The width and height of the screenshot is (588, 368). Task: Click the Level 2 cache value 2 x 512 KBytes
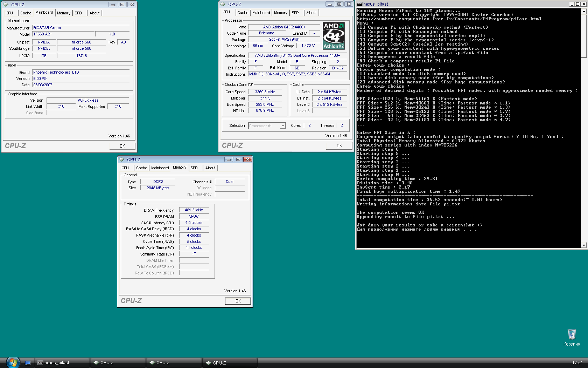[x=329, y=104]
